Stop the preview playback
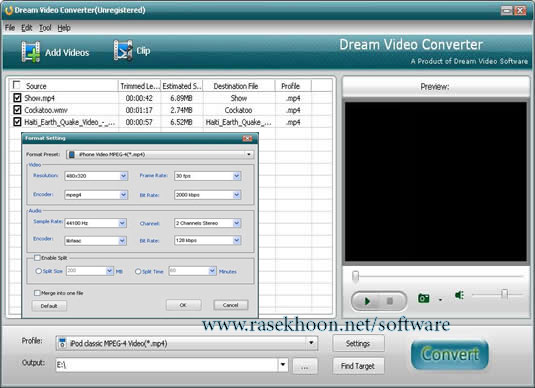This screenshot has width=535, height=388. [x=390, y=301]
